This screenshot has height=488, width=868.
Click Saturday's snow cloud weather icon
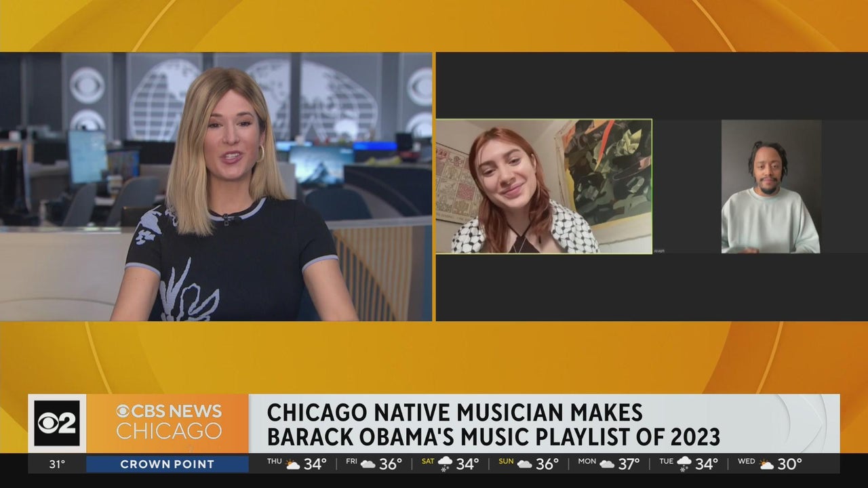[446, 464]
